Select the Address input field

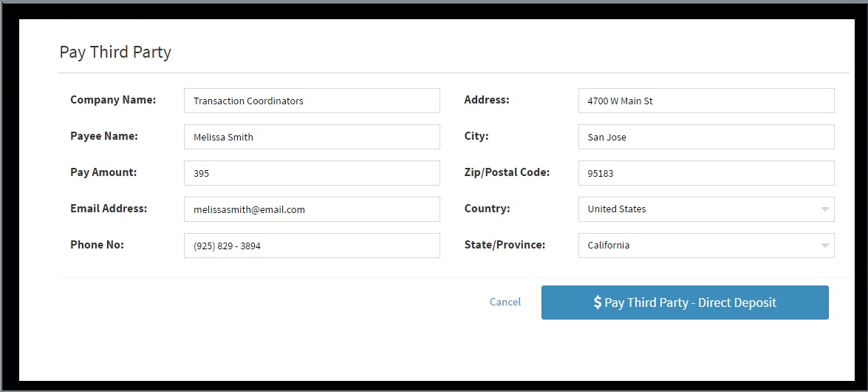(x=706, y=101)
